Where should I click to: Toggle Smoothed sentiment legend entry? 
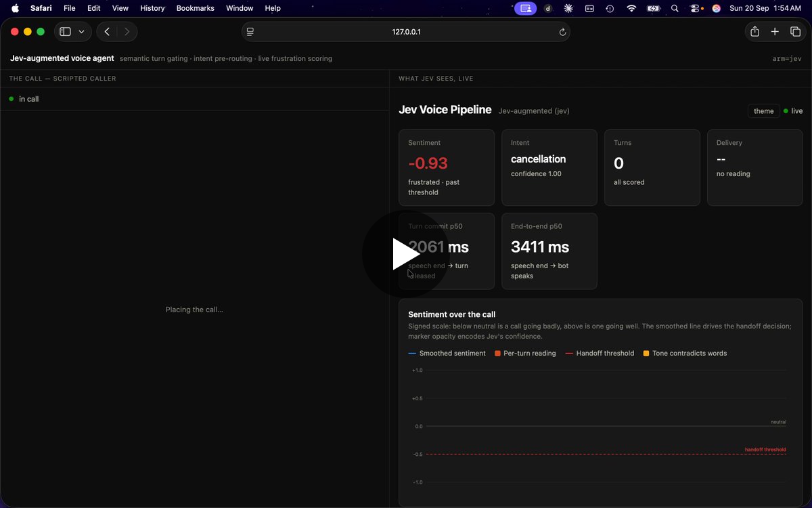[447, 354]
